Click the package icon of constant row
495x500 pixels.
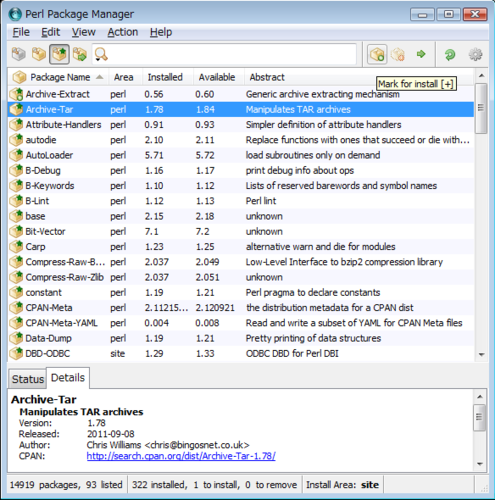point(16,292)
